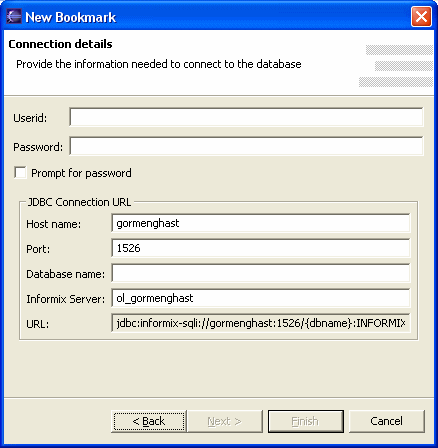438x448 pixels.
Task: Click into the Host name field
Action: (261, 223)
